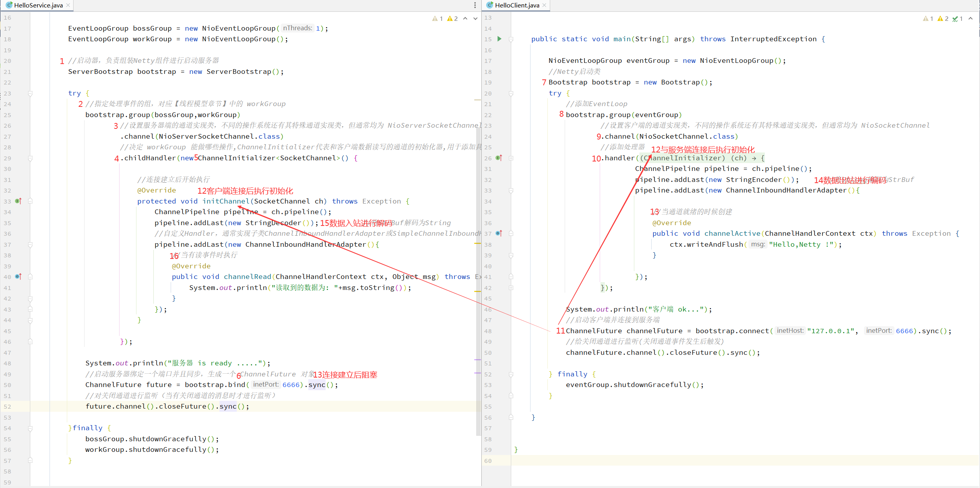
Task: Click implements gutter icon beside channelRead line 40
Action: (18, 277)
